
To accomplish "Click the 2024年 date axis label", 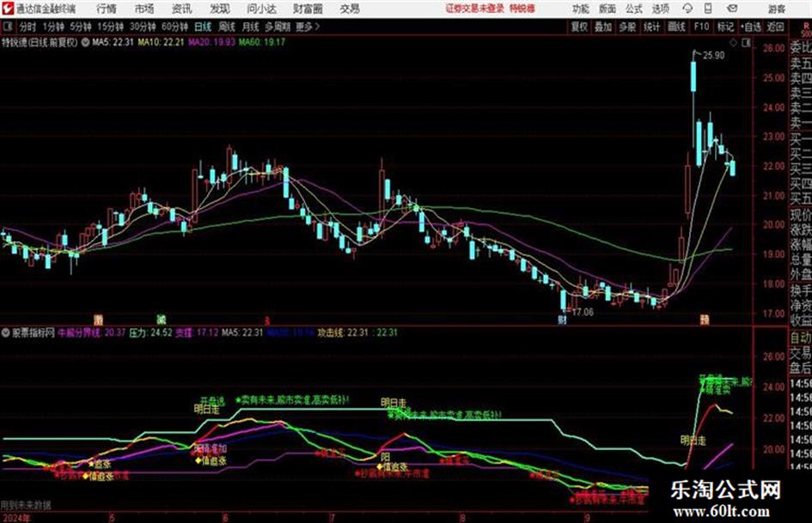I will point(16,517).
